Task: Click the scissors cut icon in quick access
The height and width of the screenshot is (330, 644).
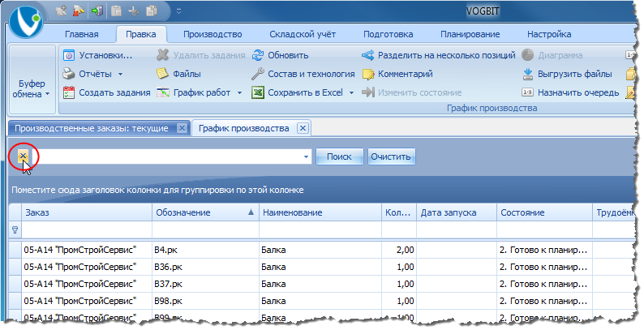Action: pos(134,11)
